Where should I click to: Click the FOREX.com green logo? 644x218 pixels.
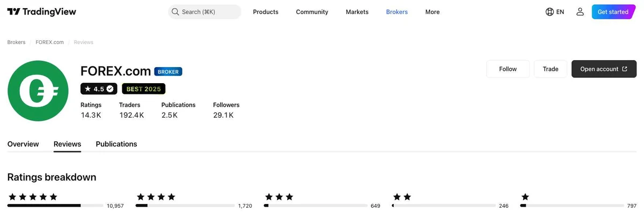coord(38,91)
